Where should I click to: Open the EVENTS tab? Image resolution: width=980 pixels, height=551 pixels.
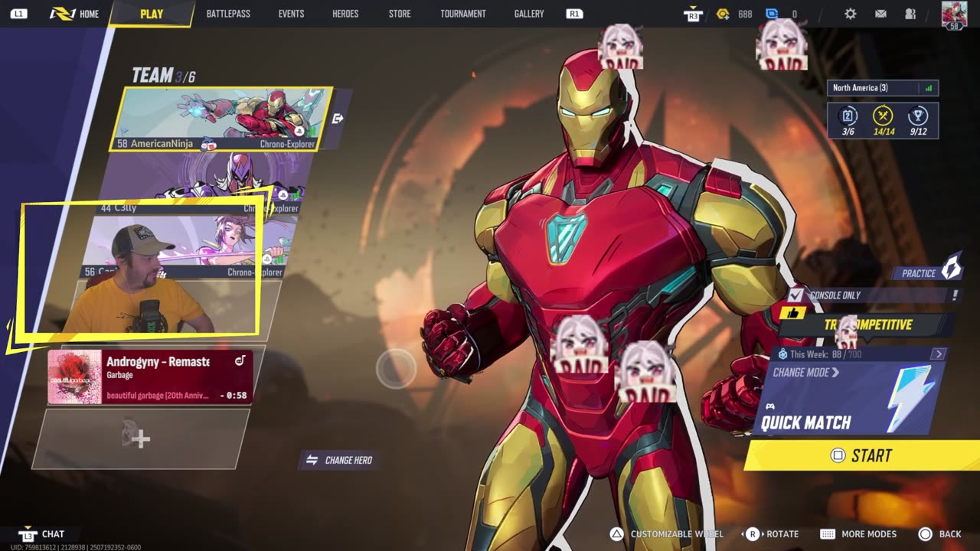click(x=291, y=14)
